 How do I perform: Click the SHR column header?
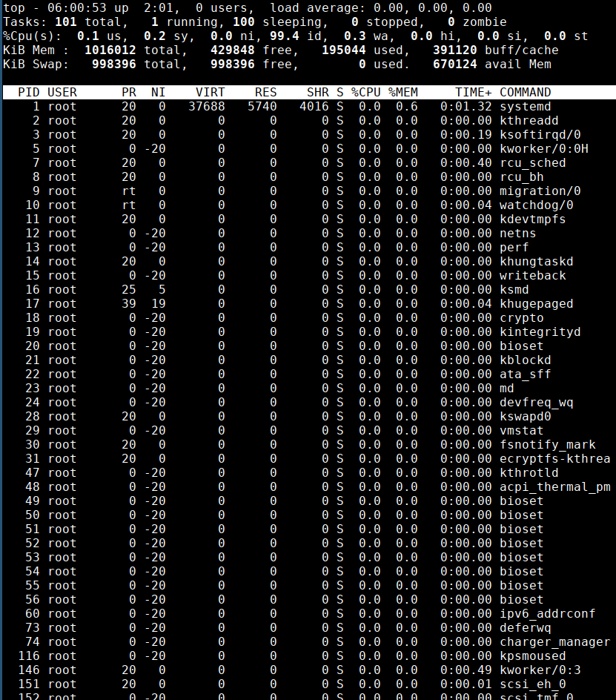tap(318, 93)
